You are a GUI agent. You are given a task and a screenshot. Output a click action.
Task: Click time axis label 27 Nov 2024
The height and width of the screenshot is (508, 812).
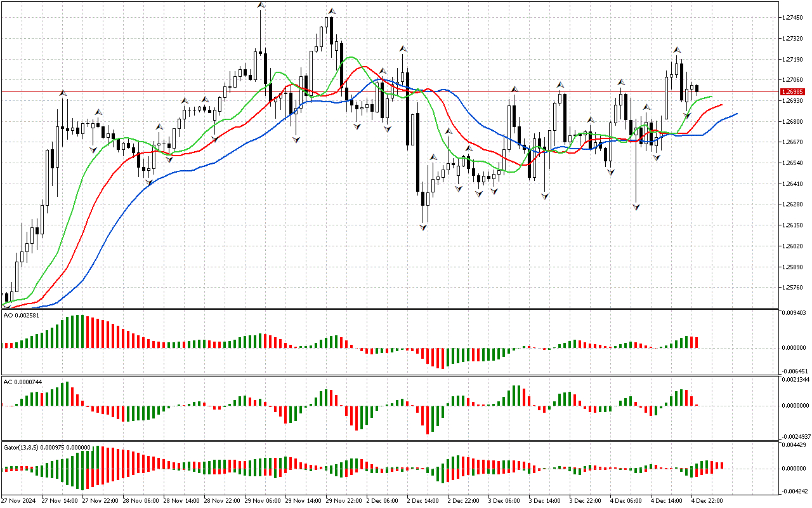pyautogui.click(x=19, y=500)
